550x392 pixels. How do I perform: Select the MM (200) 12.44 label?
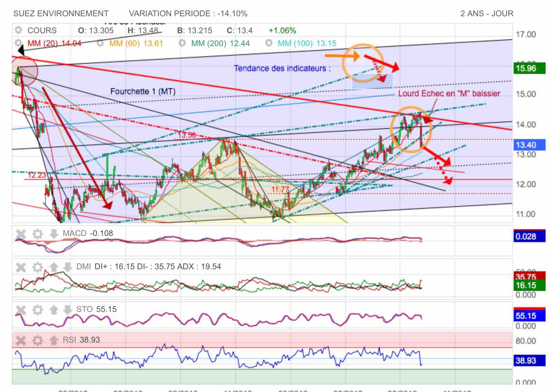click(220, 43)
